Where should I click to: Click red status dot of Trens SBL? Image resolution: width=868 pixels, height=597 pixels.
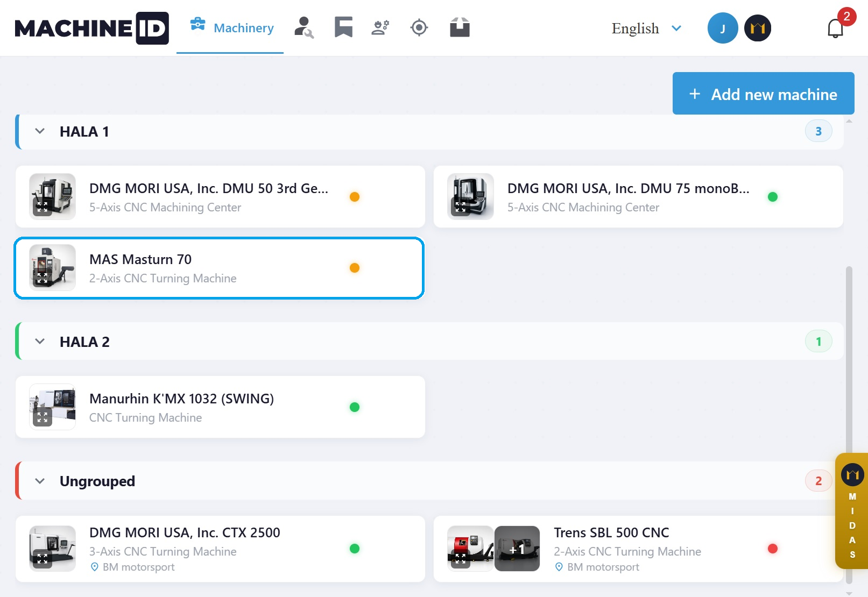(773, 549)
